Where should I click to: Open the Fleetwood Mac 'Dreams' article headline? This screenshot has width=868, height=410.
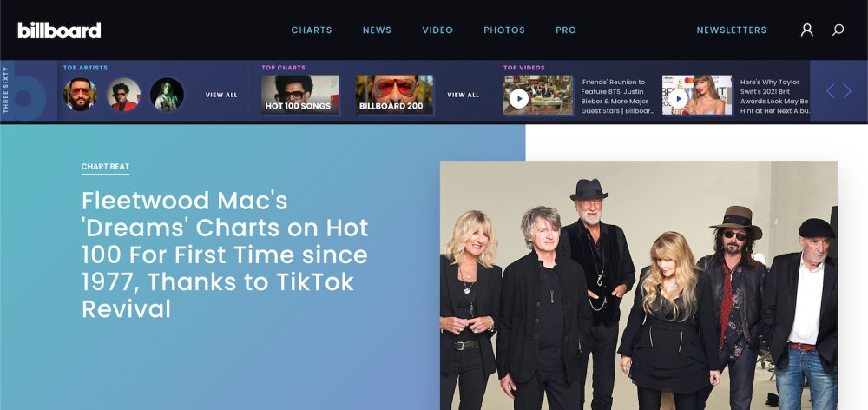225,255
